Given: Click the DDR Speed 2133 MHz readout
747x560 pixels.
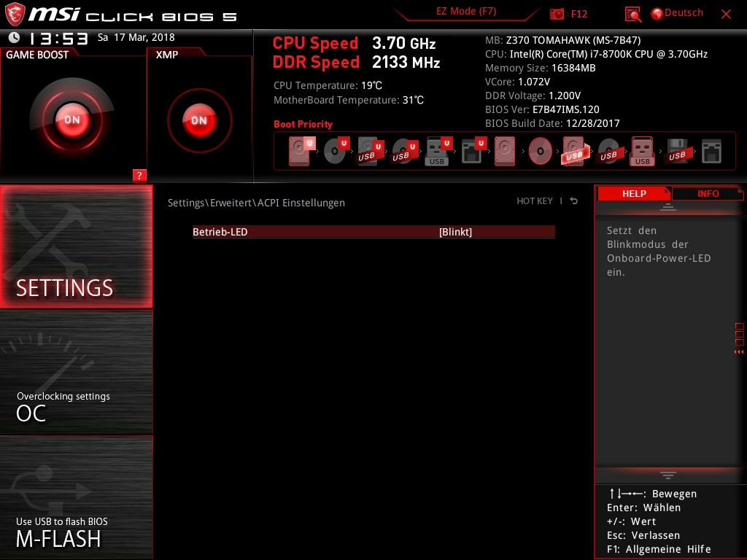Looking at the screenshot, I should pyautogui.click(x=356, y=63).
